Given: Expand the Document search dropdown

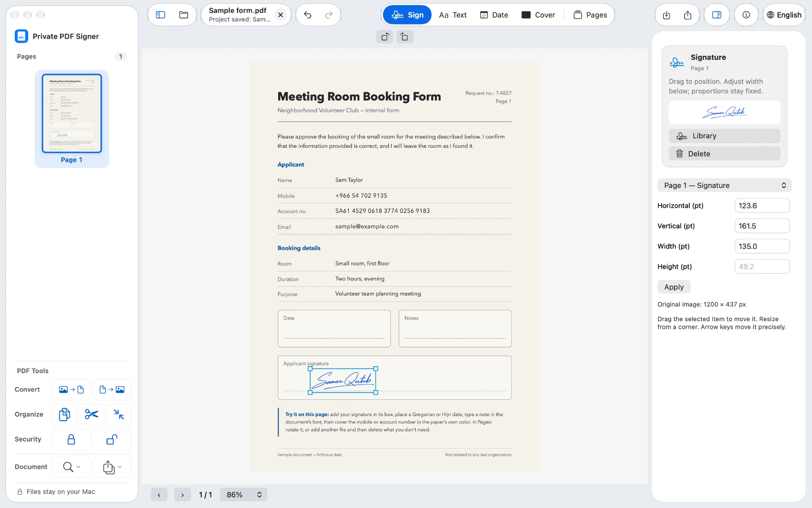Looking at the screenshot, I should click(x=72, y=467).
